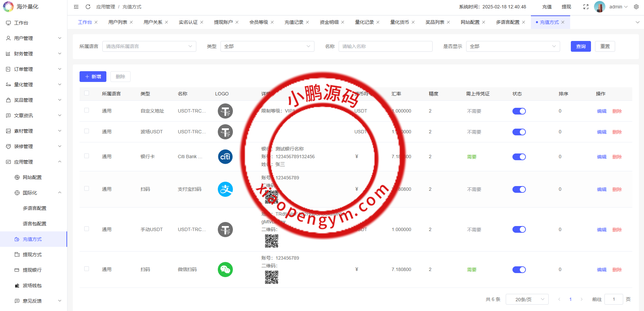
Task: Click the 新增 add button
Action: (x=93, y=76)
